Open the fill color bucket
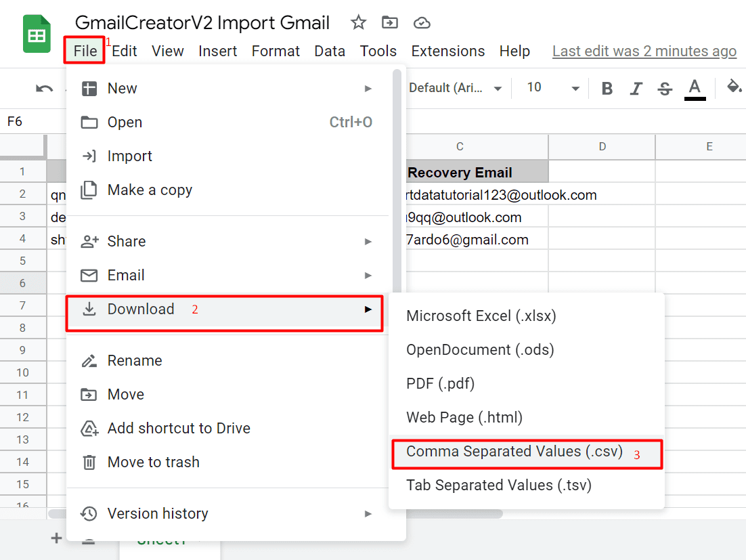Image resolution: width=746 pixels, height=560 pixels. (x=734, y=87)
